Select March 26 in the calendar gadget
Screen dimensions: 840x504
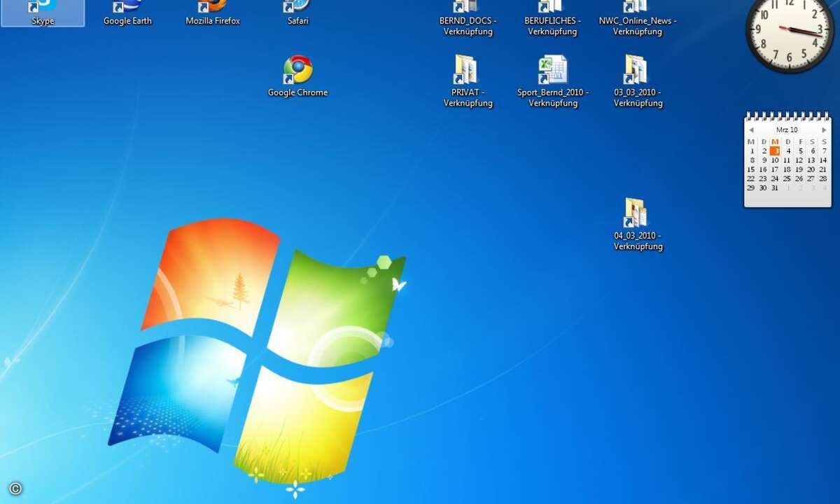(799, 178)
